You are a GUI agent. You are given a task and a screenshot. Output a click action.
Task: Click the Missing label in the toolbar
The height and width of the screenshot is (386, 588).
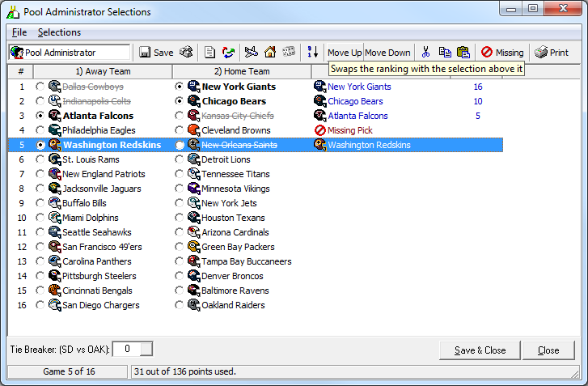coord(510,53)
